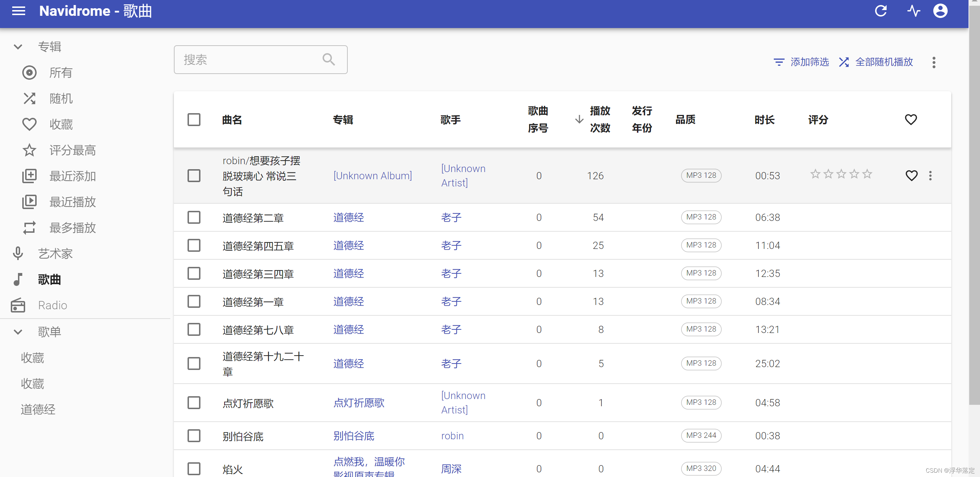Screen dimensions: 980x477
Task: Click the 歌曲 music note icon
Action: [18, 279]
